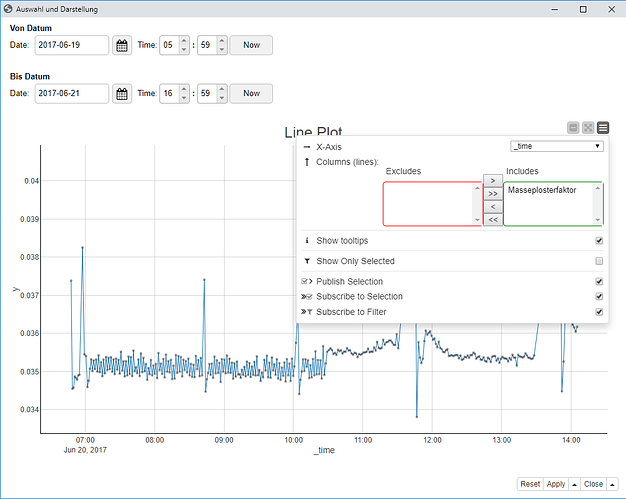Viewport: 626px width, 499px height.
Task: Click the Apply button
Action: pyautogui.click(x=556, y=484)
